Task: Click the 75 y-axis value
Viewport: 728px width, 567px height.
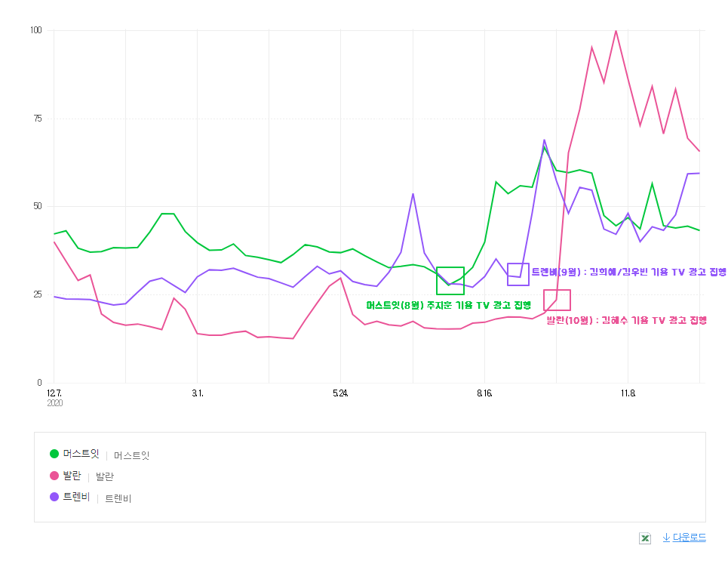Action: 38,119
